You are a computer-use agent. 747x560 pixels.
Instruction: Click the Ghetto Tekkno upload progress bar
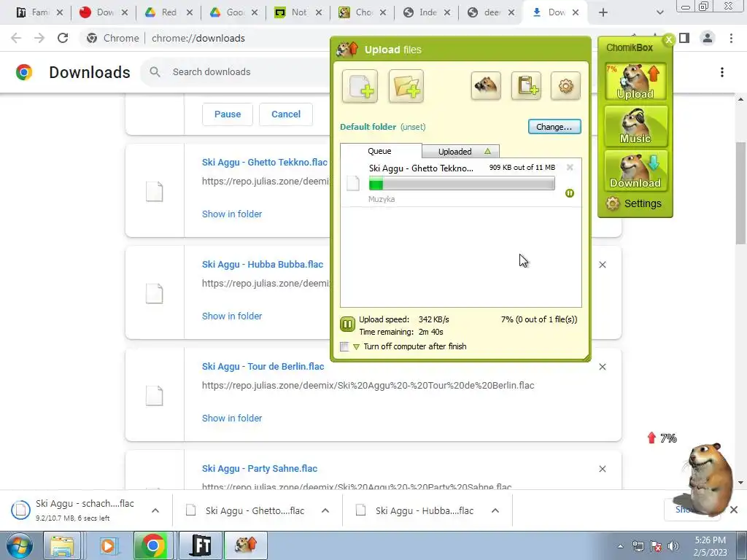click(462, 183)
